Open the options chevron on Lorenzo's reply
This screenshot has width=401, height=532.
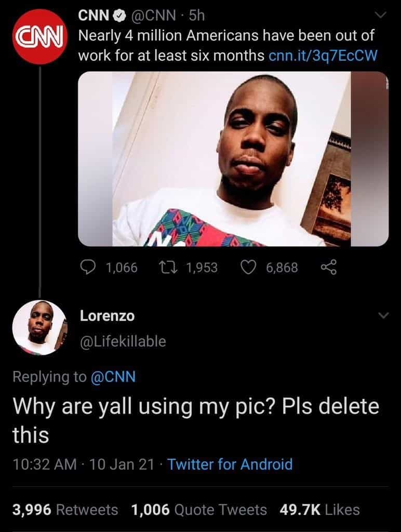click(x=383, y=316)
